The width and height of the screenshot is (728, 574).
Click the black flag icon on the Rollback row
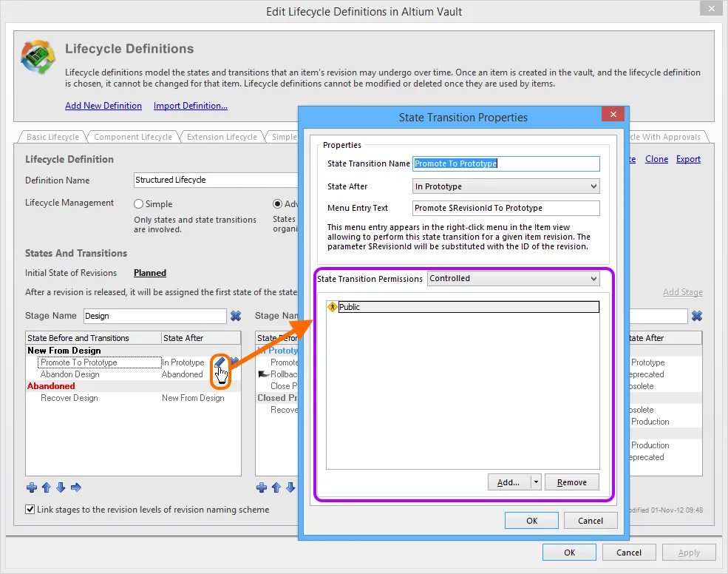click(x=264, y=374)
